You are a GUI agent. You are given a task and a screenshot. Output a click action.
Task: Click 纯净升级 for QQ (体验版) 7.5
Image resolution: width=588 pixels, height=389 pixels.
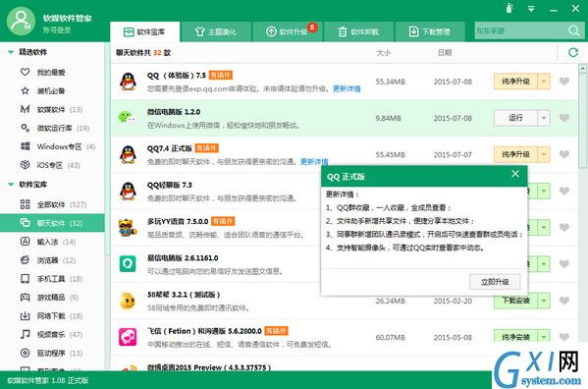tap(516, 82)
